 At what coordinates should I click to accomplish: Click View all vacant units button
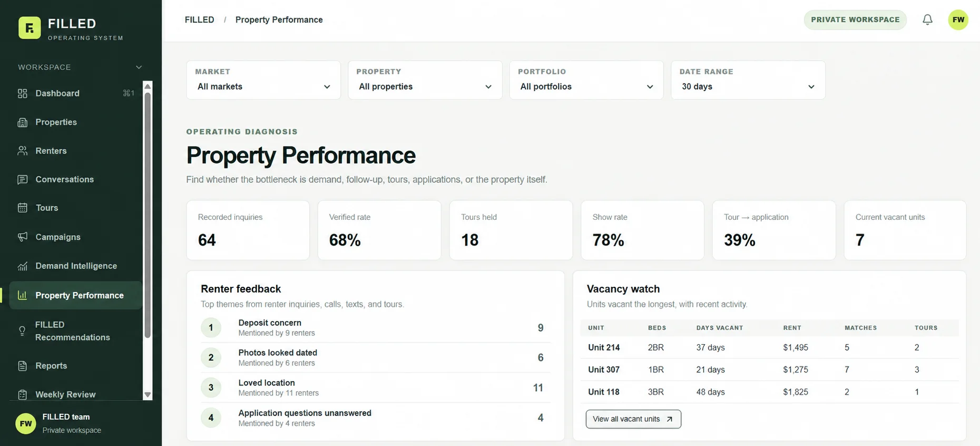coord(633,419)
